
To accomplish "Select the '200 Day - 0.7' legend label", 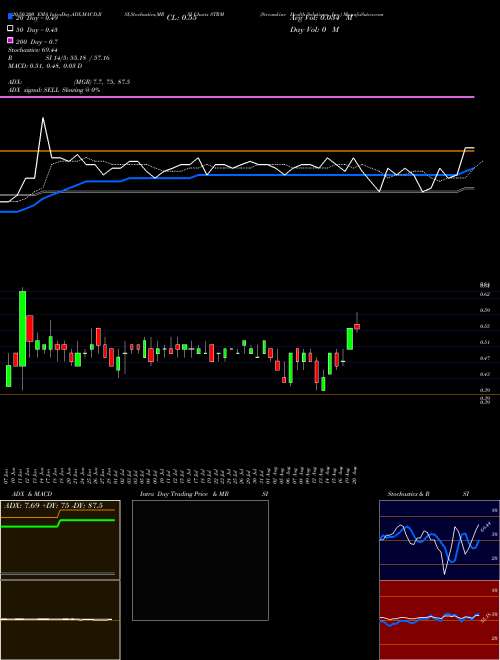I will click(37, 41).
